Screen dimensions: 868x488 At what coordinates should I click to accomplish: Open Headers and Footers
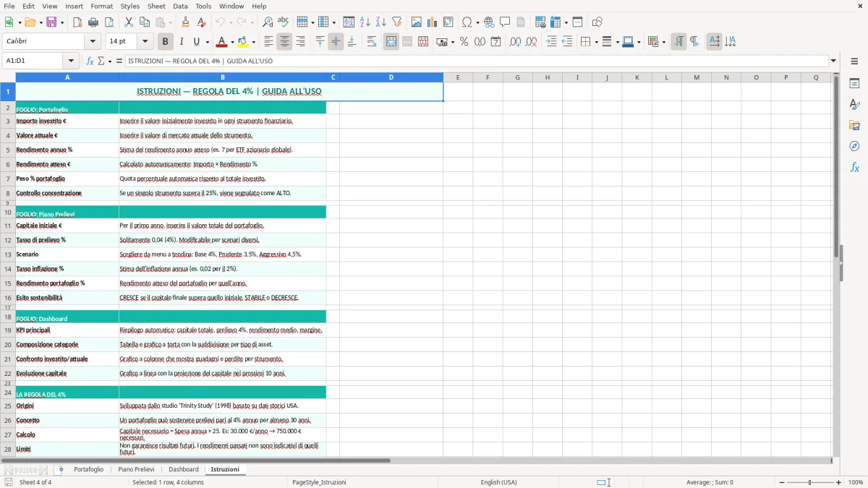tap(522, 22)
